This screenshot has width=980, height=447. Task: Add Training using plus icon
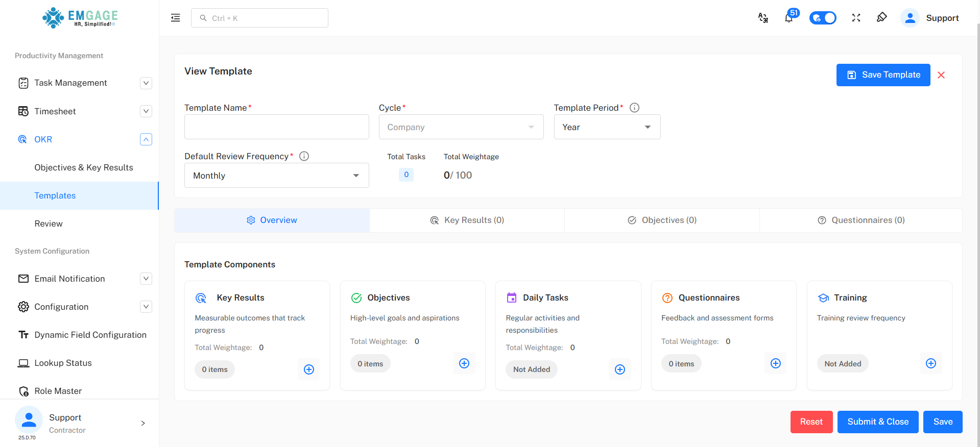(x=930, y=363)
